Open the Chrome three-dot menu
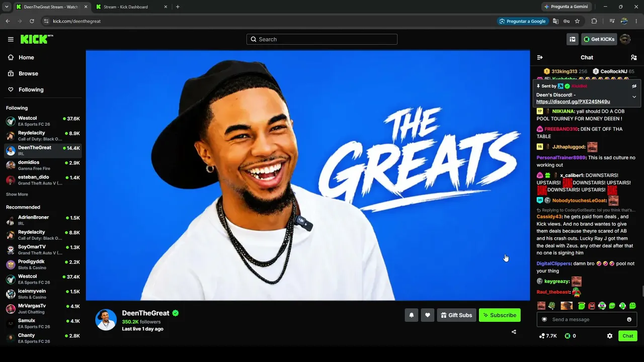This screenshot has height=362, width=644. pos(636,21)
